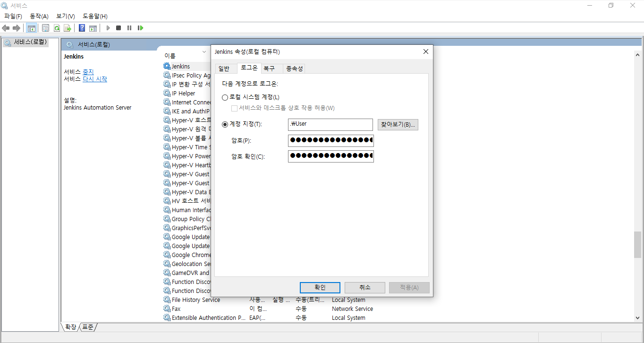The height and width of the screenshot is (343, 644).
Task: Click the gear icon beside IP Helper
Action: (x=167, y=93)
